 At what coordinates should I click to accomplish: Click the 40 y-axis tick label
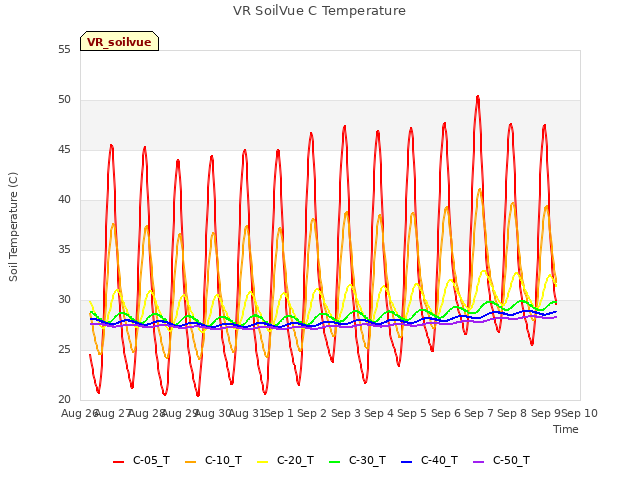[x=64, y=200]
